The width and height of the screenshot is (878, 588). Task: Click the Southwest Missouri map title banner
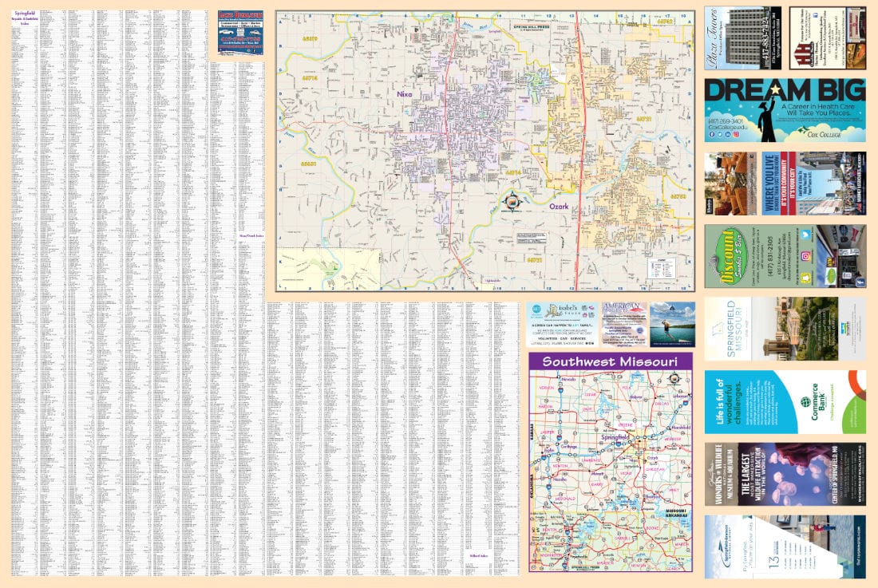click(x=611, y=361)
